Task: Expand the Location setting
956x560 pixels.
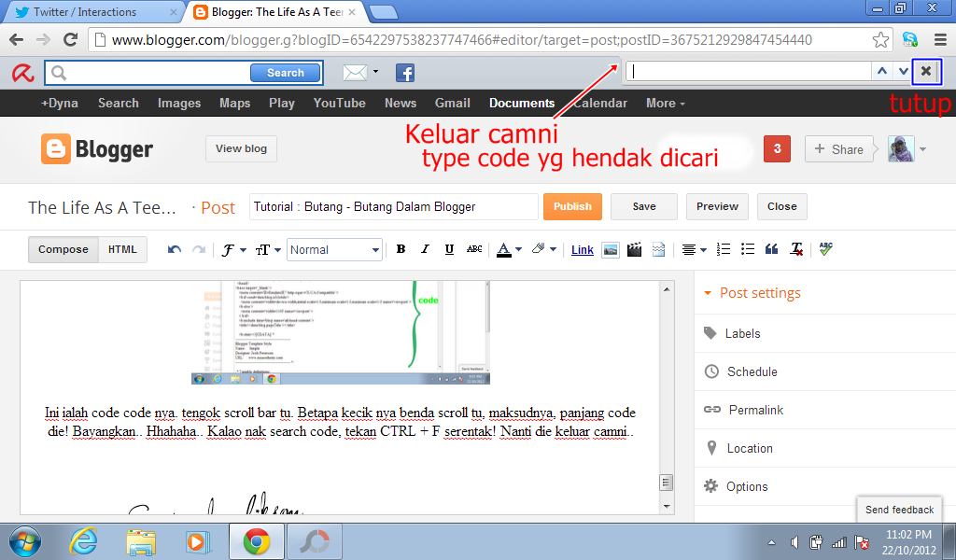Action: coord(739,449)
